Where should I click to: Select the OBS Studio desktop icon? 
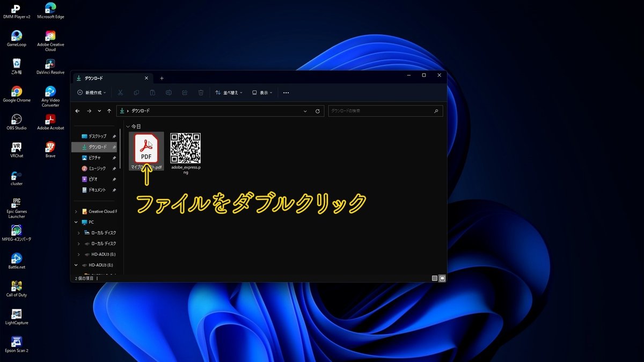[17, 122]
